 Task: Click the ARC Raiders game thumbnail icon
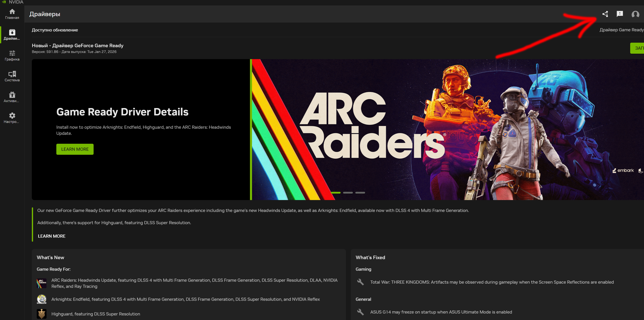click(x=41, y=283)
